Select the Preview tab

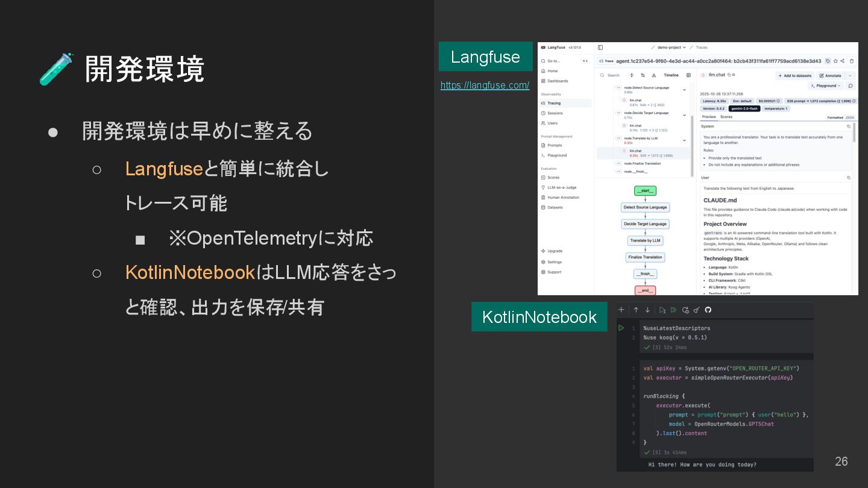tap(709, 117)
